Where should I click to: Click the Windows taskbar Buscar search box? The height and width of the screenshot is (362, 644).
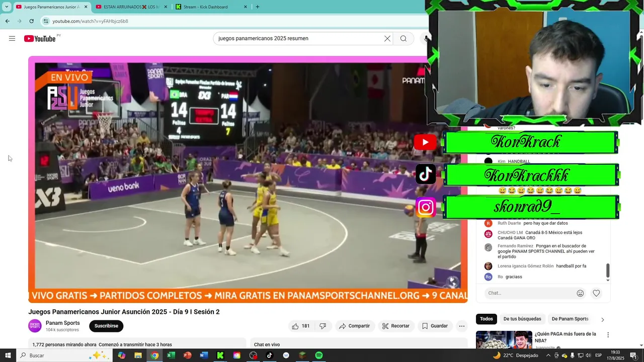[65, 355]
